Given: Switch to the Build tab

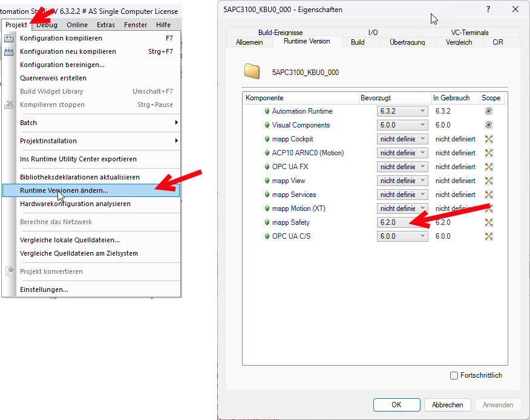Looking at the screenshot, I should coord(358,42).
